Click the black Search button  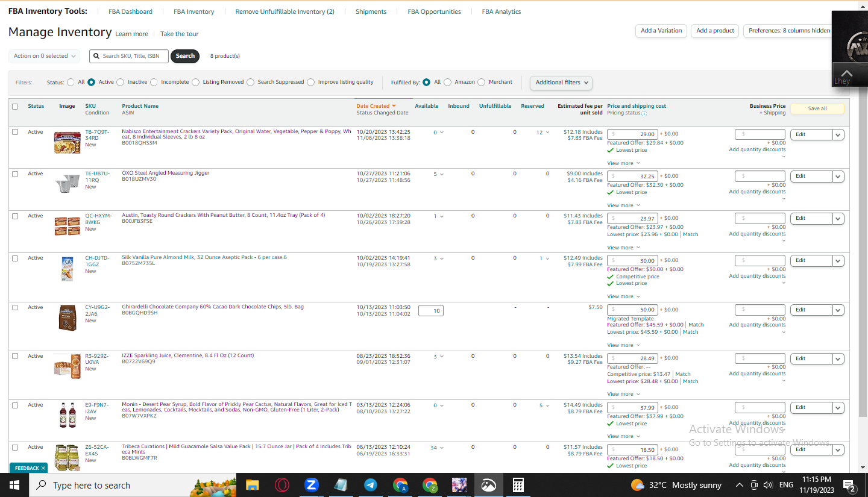pyautogui.click(x=185, y=56)
